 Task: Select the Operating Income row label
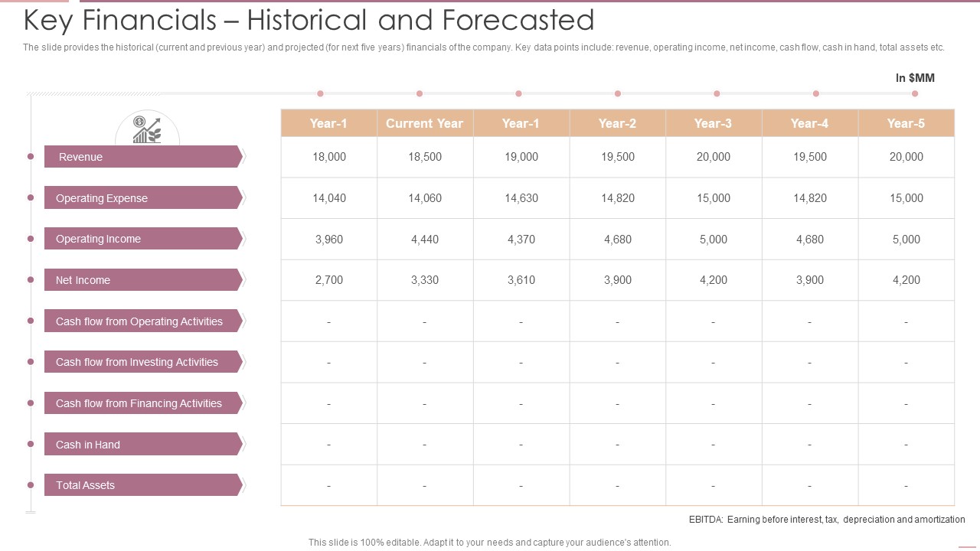pos(144,239)
